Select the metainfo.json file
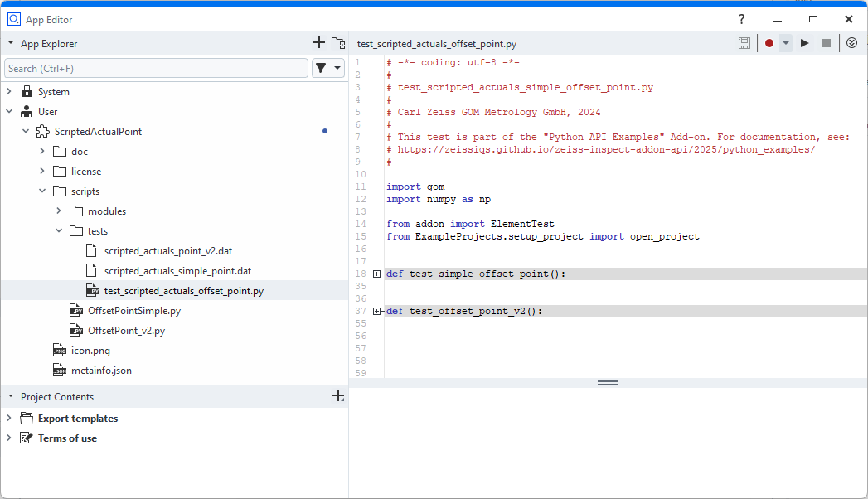The width and height of the screenshot is (868, 499). (100, 371)
